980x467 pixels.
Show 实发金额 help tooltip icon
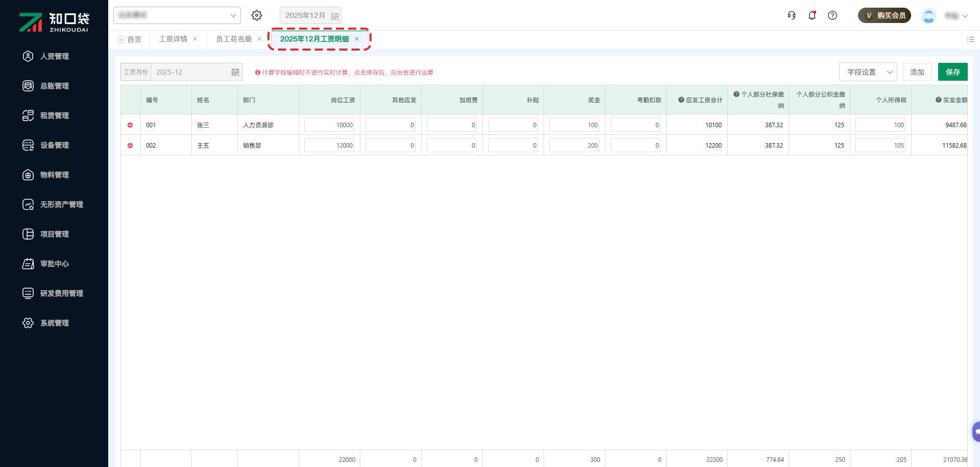pos(938,100)
